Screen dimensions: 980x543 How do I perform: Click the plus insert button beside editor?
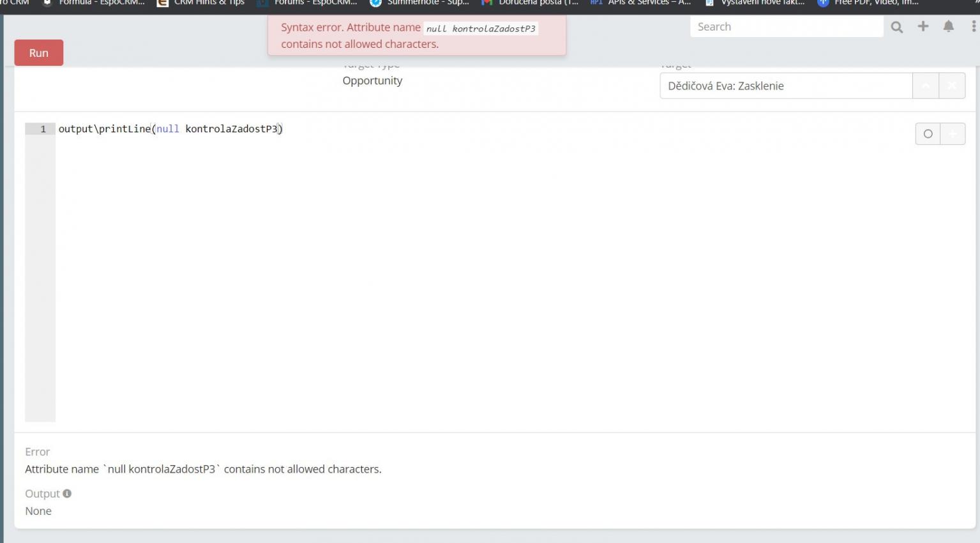click(x=953, y=134)
